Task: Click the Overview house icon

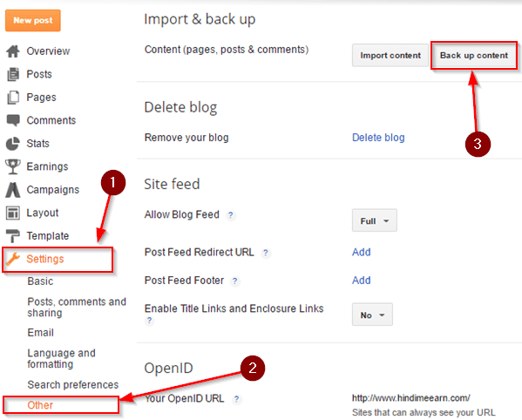Action: click(x=13, y=51)
